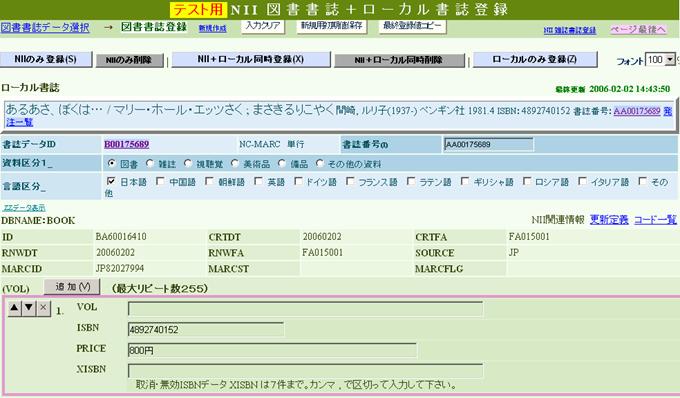The width and height of the screenshot is (680, 398).
Task: Click the MARCID value JP82027994
Action: [120, 268]
